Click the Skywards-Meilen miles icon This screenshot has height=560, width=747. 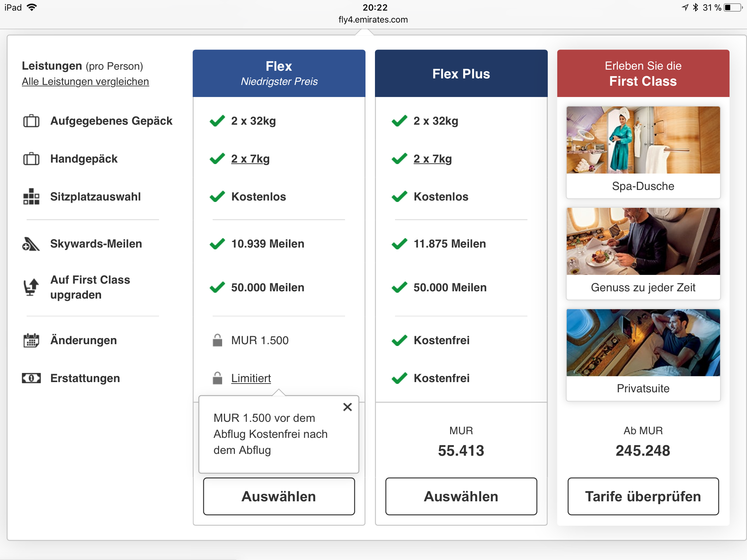(x=31, y=244)
